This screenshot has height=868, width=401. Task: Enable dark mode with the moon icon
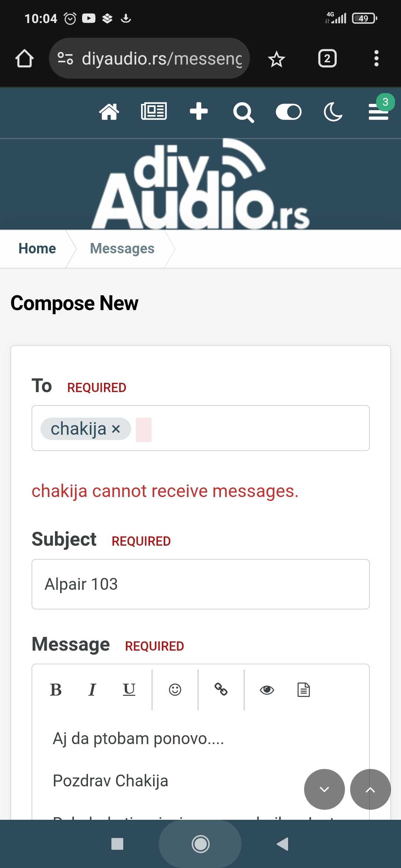click(x=333, y=112)
